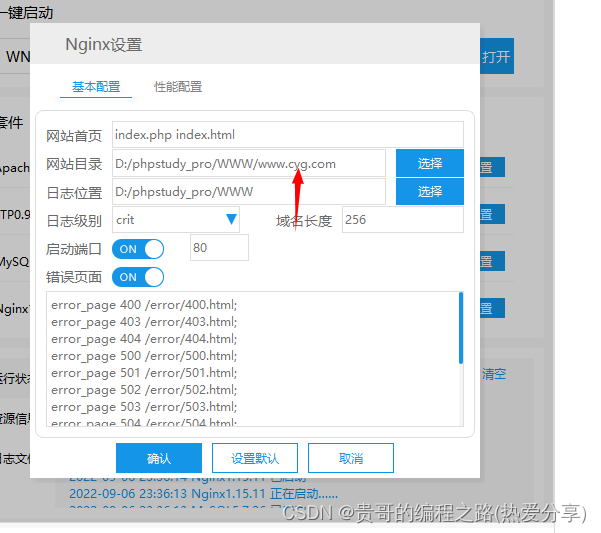Toggle the 启动端口 ON switch
This screenshot has height=533, width=601.
138,249
